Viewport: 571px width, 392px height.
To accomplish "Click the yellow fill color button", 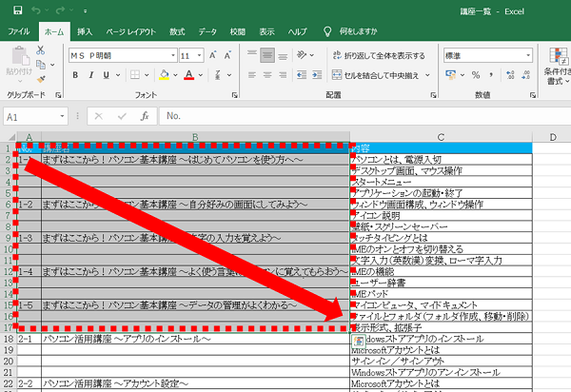I will (x=166, y=74).
